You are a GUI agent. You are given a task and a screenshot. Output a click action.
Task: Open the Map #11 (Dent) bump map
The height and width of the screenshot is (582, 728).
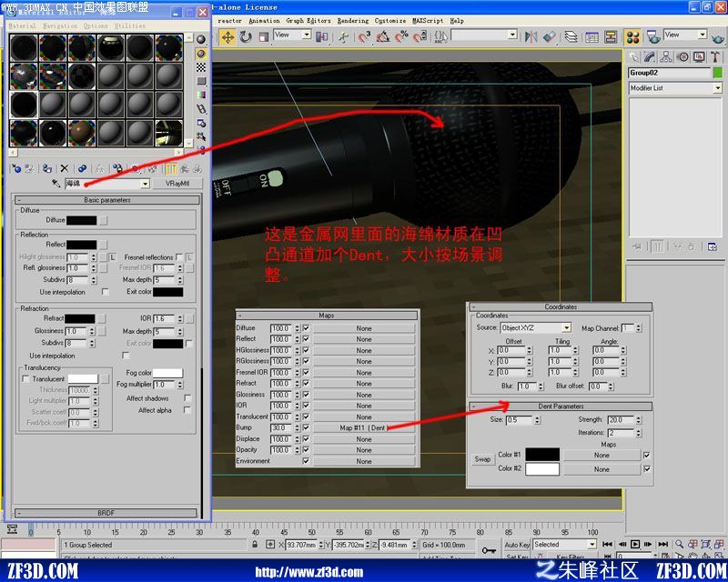point(363,428)
